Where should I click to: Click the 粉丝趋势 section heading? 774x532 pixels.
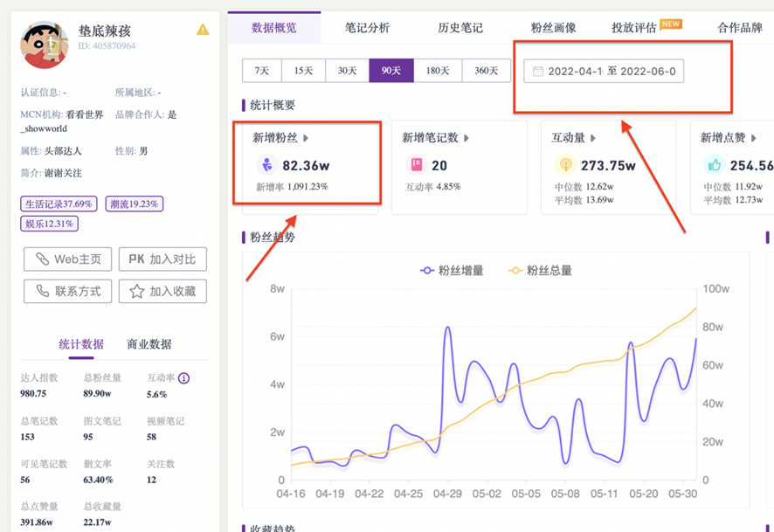tap(273, 237)
